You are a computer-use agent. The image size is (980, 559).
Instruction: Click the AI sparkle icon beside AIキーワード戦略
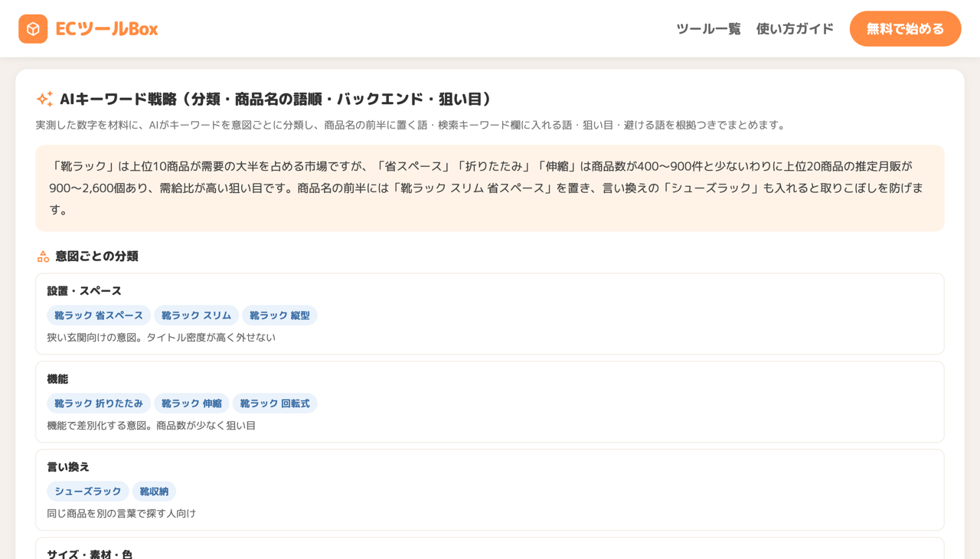44,99
